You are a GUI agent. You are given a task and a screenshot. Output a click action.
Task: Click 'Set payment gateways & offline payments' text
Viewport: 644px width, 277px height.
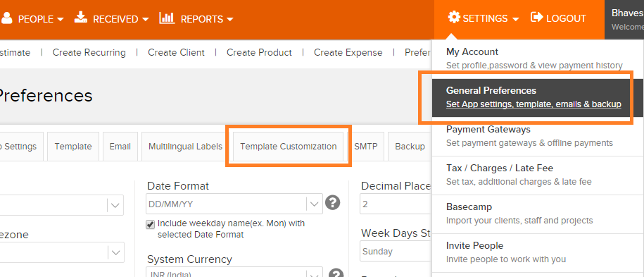click(529, 143)
